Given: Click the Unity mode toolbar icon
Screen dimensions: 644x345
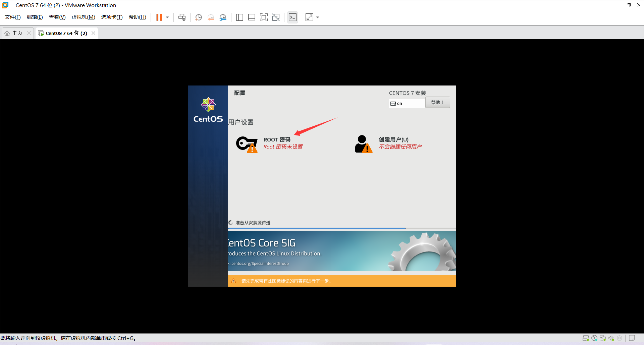Looking at the screenshot, I should [276, 17].
